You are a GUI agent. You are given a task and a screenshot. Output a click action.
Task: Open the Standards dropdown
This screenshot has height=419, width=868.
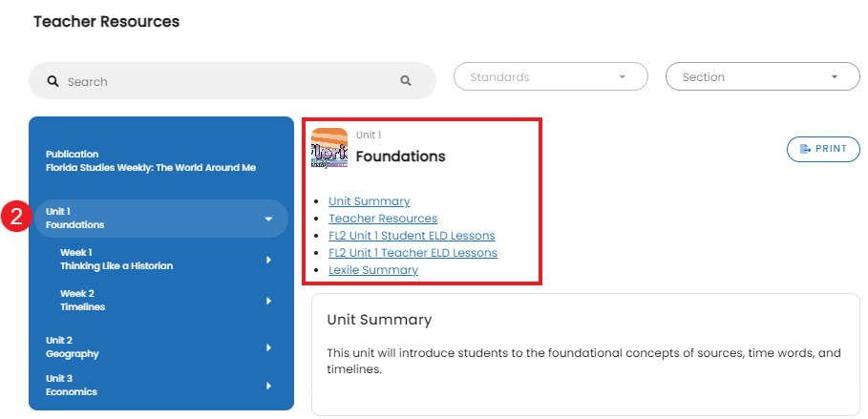(551, 77)
